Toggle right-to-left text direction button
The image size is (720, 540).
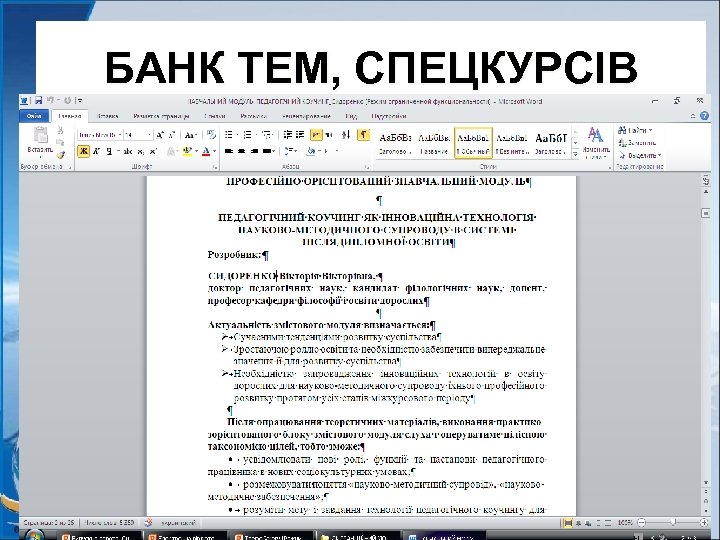[x=329, y=135]
